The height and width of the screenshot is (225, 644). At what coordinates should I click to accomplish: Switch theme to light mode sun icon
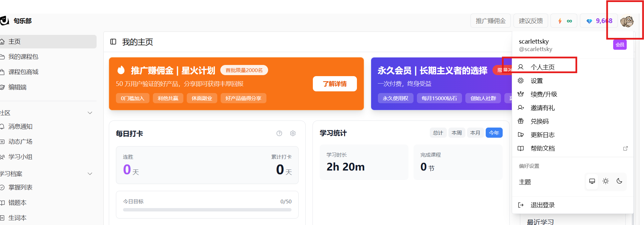click(606, 181)
